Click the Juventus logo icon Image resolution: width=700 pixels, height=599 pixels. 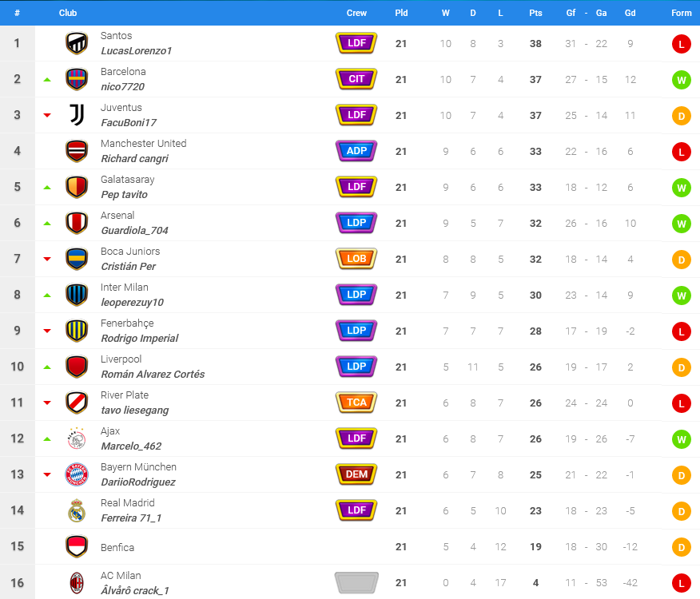(x=77, y=115)
